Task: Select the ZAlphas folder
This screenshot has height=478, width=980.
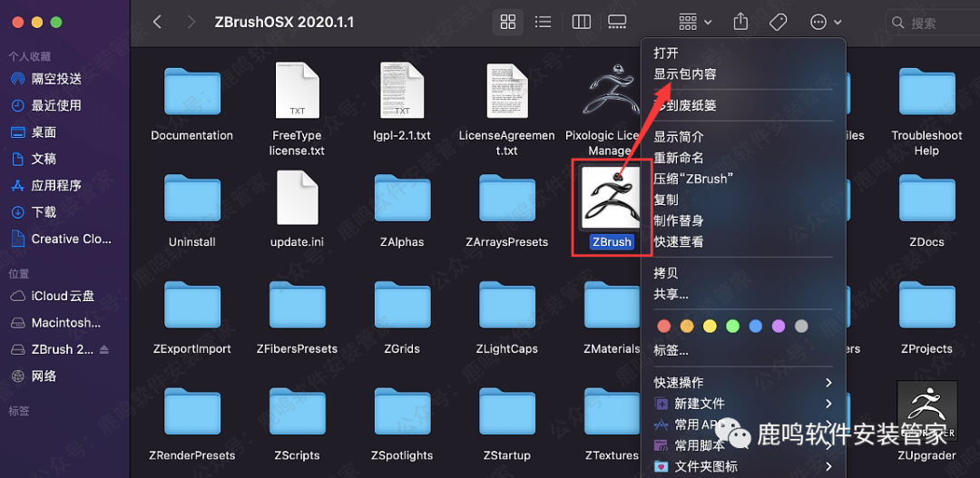Action: click(402, 199)
